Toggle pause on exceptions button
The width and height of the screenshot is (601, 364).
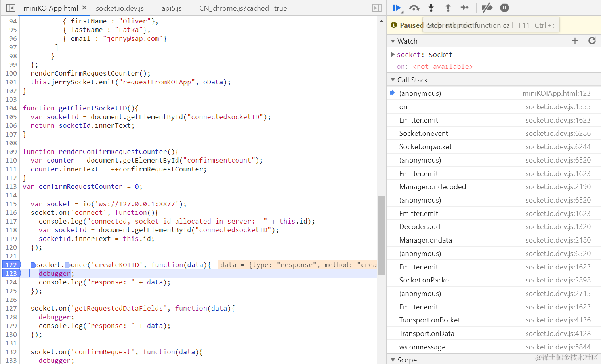tap(504, 8)
